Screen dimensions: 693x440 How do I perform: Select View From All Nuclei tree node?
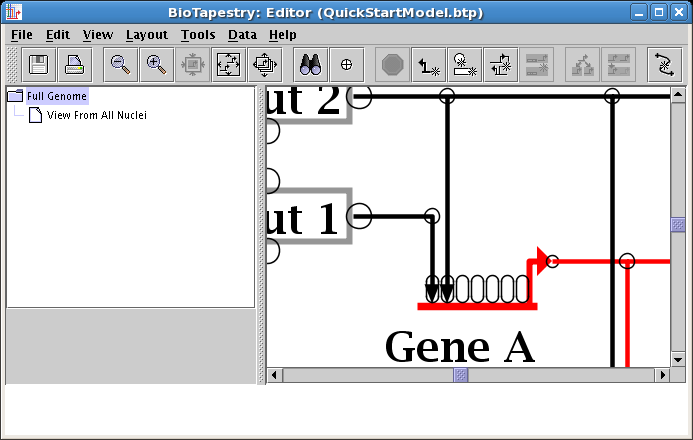point(96,115)
